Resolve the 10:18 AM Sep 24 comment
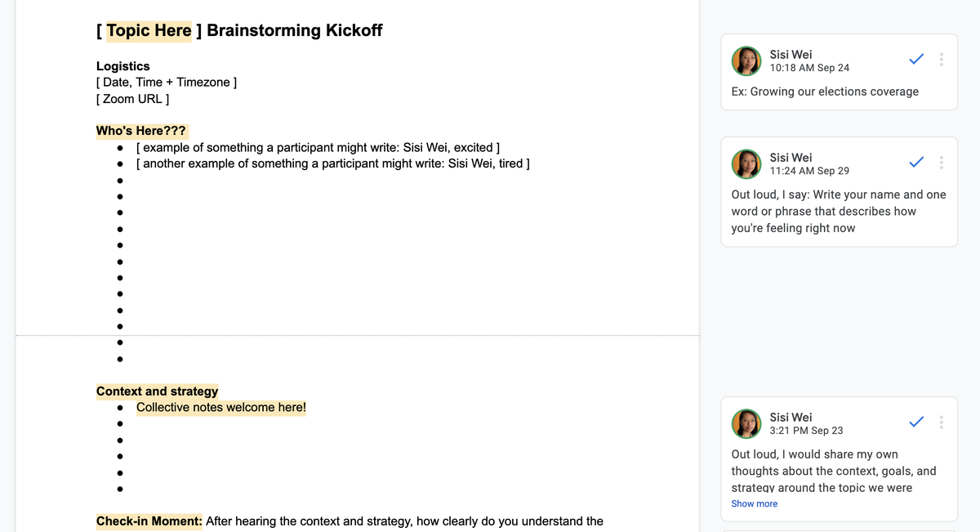This screenshot has height=532, width=980. tap(916, 60)
